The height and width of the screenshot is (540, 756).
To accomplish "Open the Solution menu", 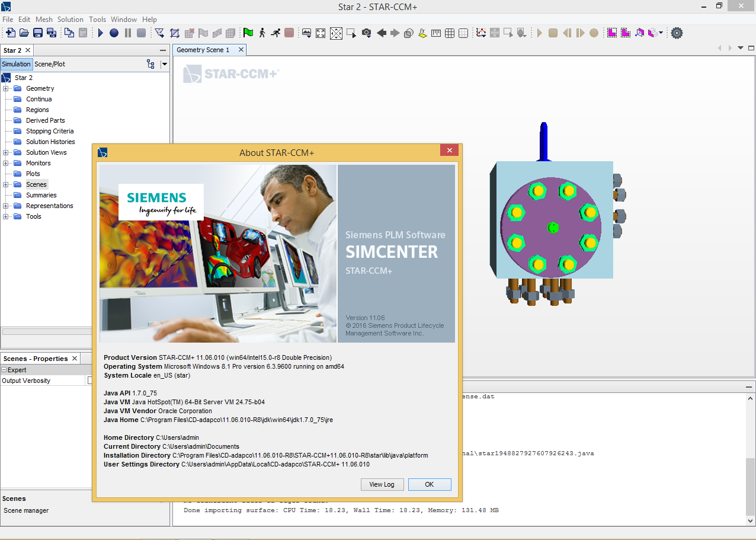I will 71,20.
